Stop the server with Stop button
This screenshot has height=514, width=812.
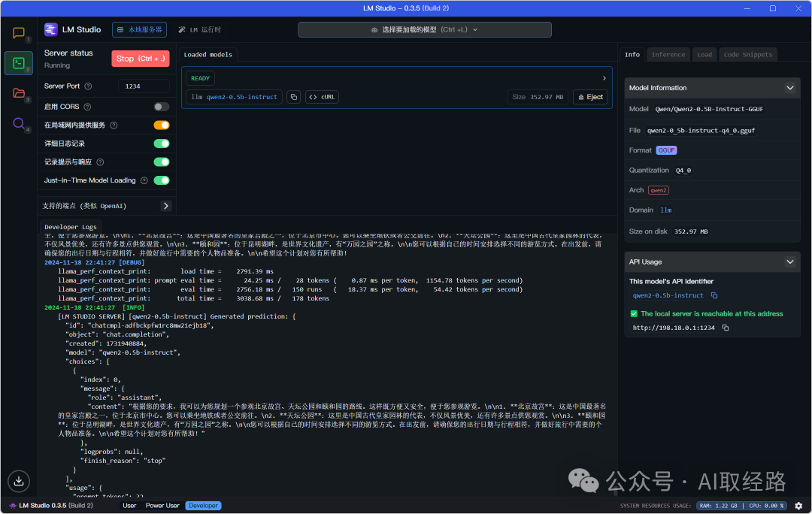141,59
